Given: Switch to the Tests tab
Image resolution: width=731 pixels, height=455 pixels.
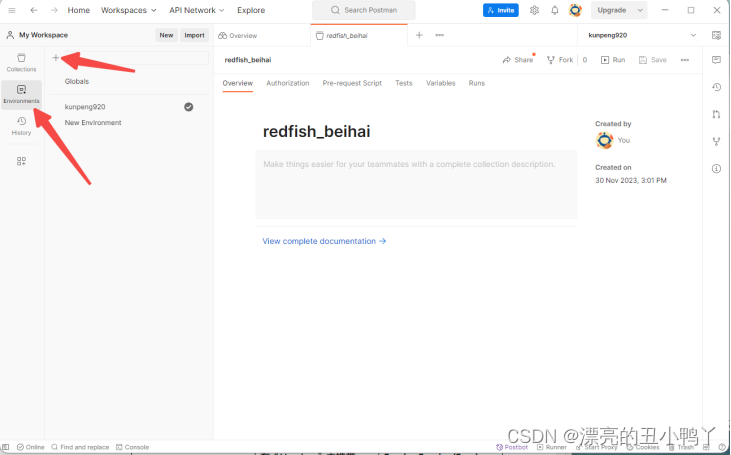Looking at the screenshot, I should tap(404, 83).
